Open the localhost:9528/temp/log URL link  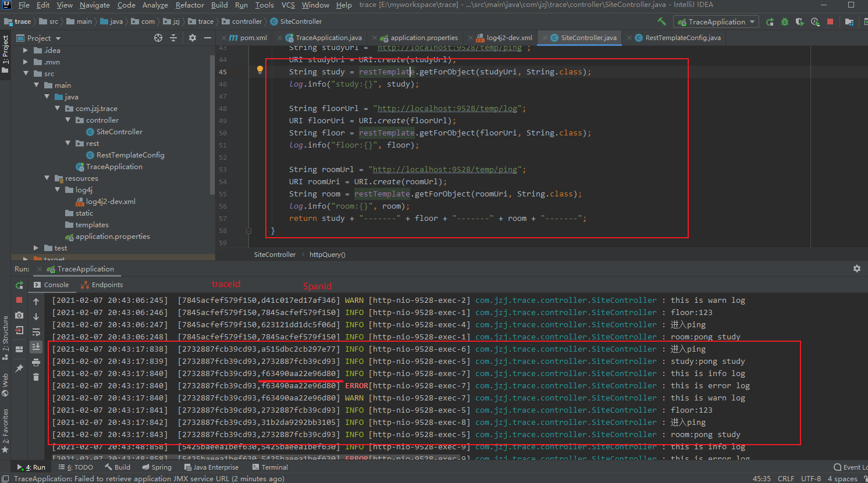click(447, 108)
